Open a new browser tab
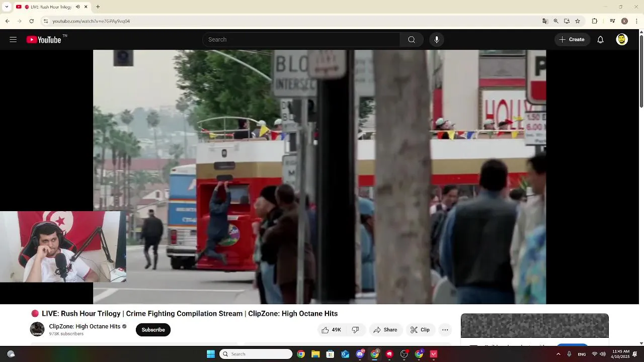The height and width of the screenshot is (362, 644). tap(98, 7)
